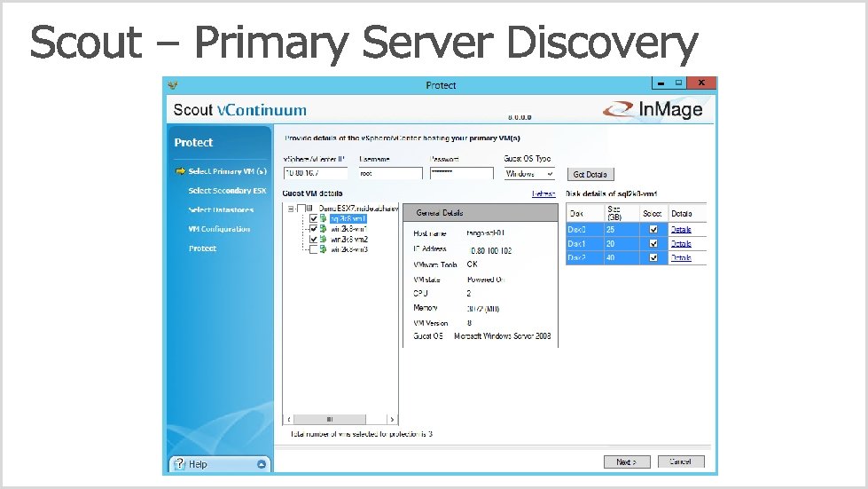868x489 pixels.
Task: Open the Details link for Disk0
Action: [x=681, y=229]
